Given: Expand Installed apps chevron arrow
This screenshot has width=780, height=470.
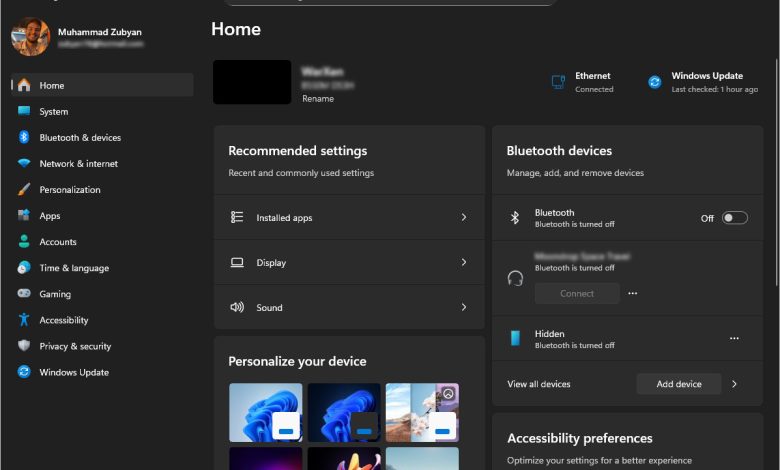Looking at the screenshot, I should tap(464, 217).
